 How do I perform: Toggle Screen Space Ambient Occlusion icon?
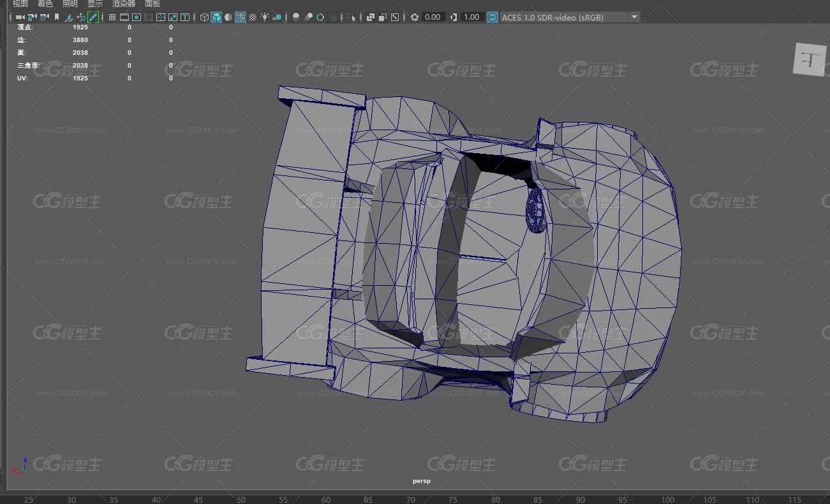[x=296, y=17]
